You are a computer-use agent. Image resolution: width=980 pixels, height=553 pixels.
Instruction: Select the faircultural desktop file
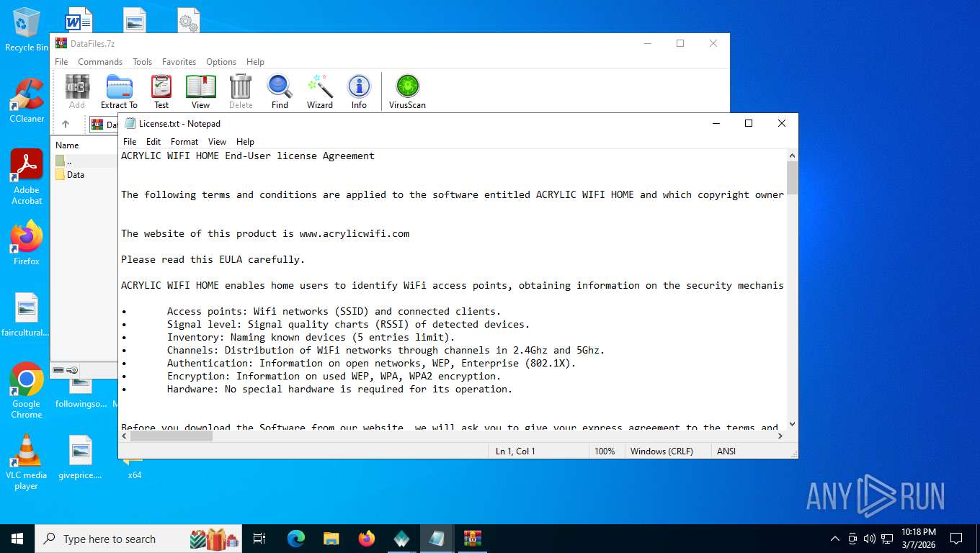pos(26,315)
